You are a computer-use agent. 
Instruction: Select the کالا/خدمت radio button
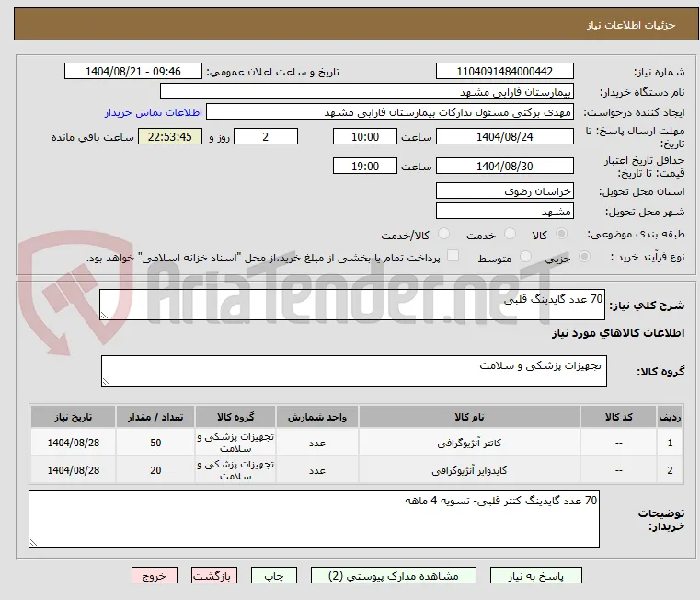tap(443, 234)
